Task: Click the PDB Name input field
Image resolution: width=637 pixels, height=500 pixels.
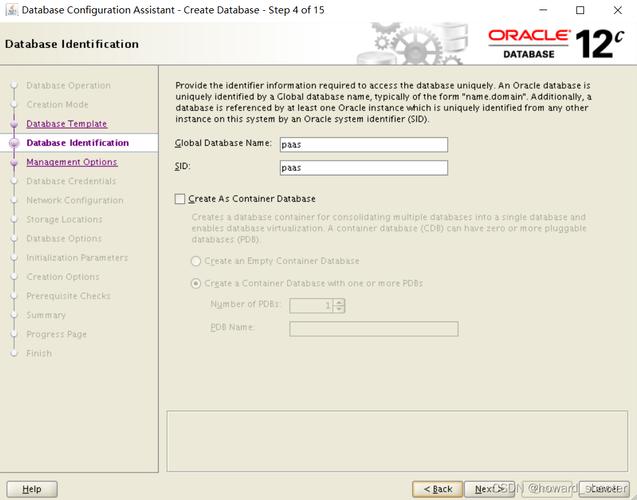Action: tap(374, 329)
